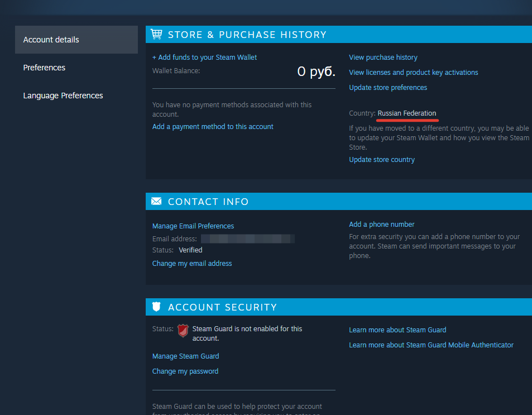Open Manage Email Preferences
The image size is (532, 415).
(193, 226)
